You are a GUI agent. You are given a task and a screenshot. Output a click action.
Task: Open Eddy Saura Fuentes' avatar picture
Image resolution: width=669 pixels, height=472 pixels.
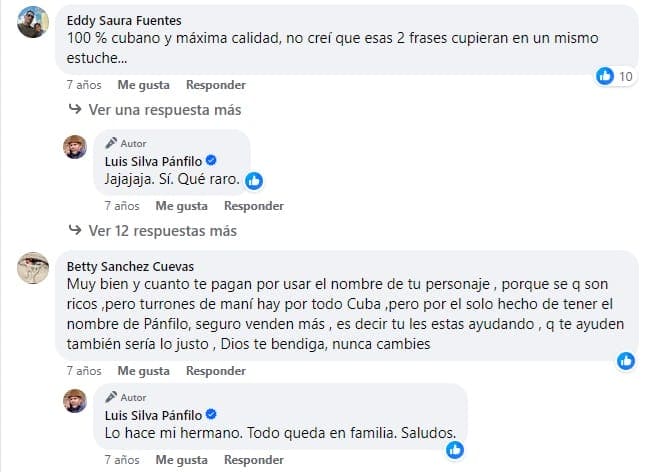pyautogui.click(x=35, y=22)
